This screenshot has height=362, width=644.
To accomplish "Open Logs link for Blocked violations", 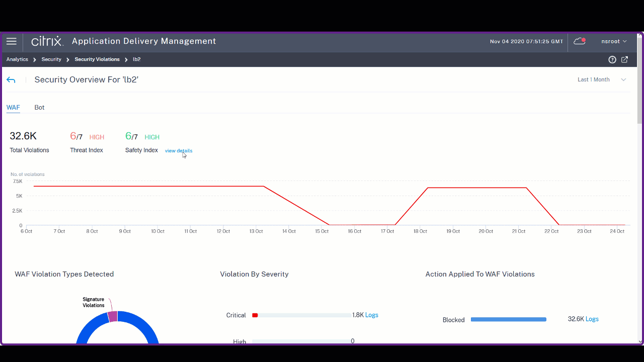I will tap(592, 319).
